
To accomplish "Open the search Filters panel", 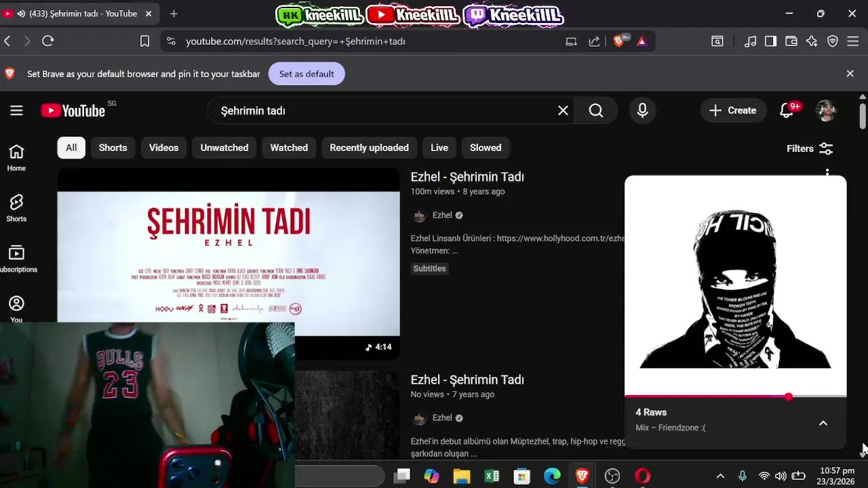I will 810,148.
